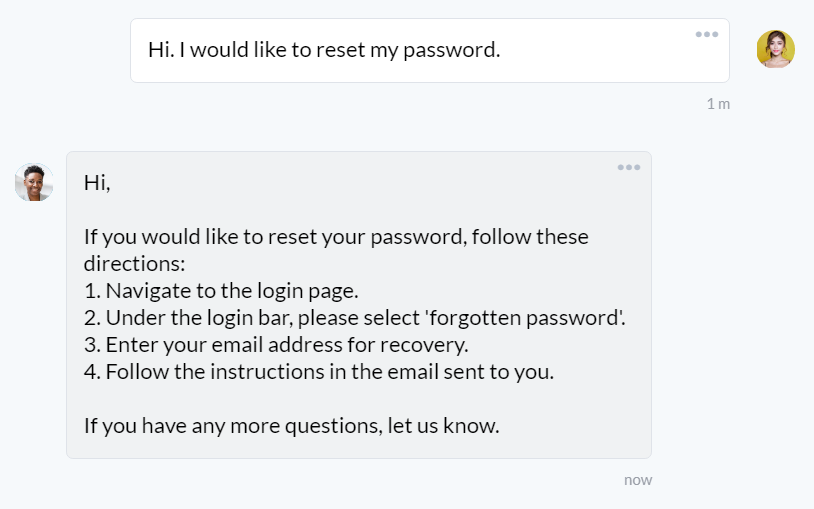Click the line '3. Enter your email address for recovery.'

click(x=276, y=345)
